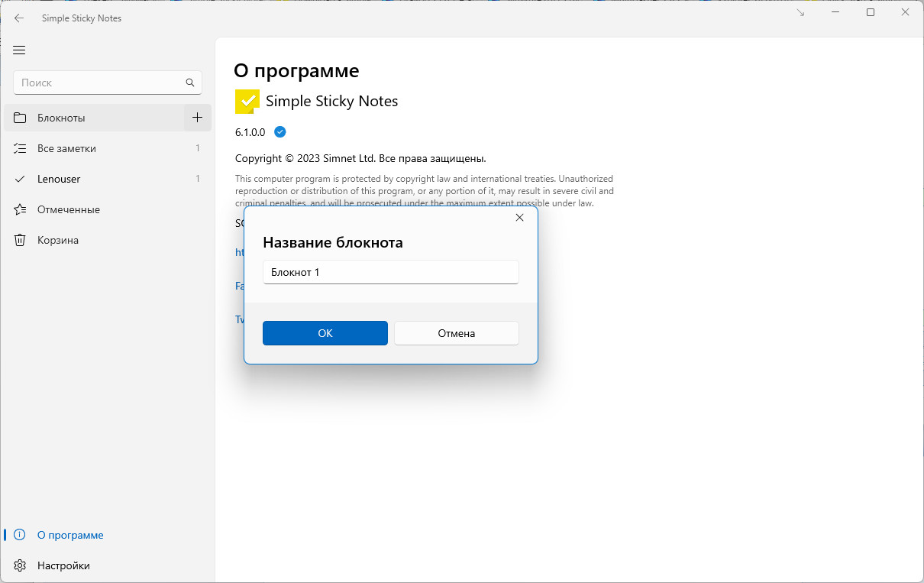924x583 pixels.
Task: Click the blue verified checkmark by version
Action: click(x=280, y=132)
